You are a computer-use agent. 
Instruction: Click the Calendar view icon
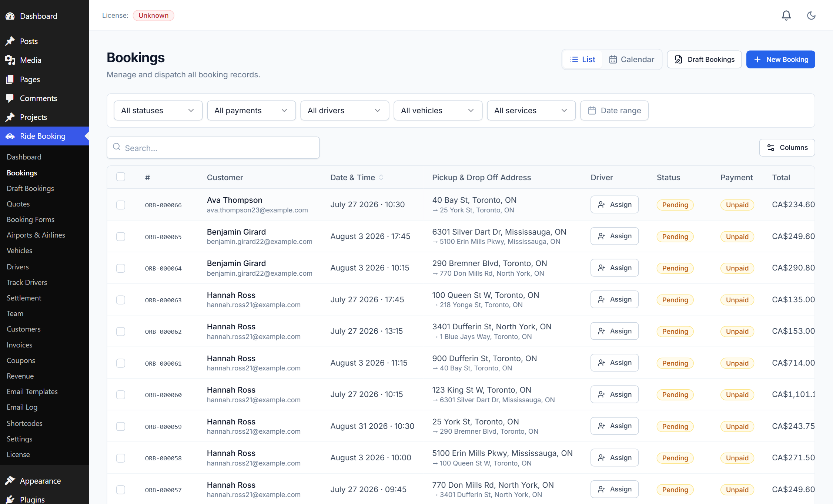tap(613, 59)
